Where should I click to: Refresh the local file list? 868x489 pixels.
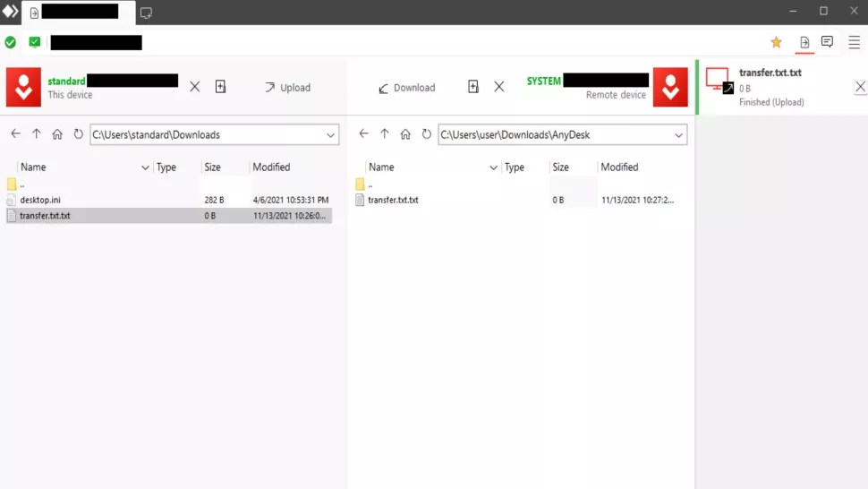[x=78, y=134]
